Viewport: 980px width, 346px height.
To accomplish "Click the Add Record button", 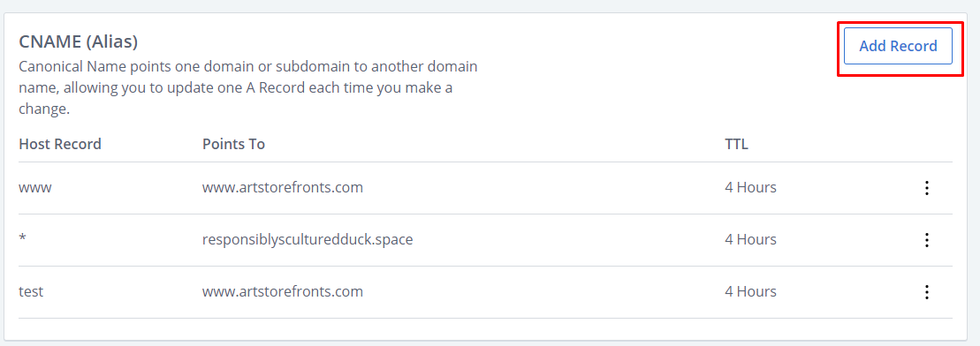I will pyautogui.click(x=898, y=46).
